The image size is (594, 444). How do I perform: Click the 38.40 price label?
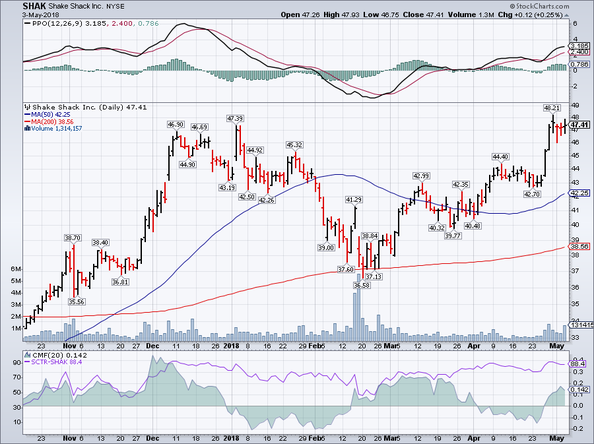pos(100,242)
